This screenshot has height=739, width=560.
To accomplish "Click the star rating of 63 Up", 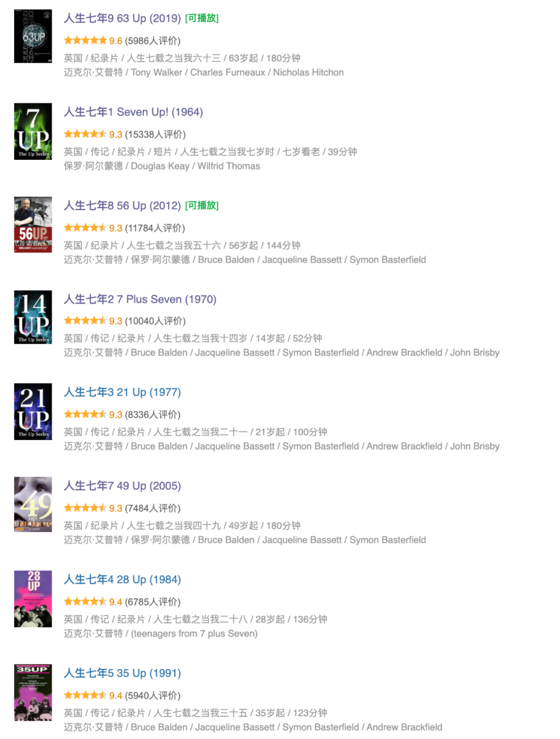I will pyautogui.click(x=86, y=40).
